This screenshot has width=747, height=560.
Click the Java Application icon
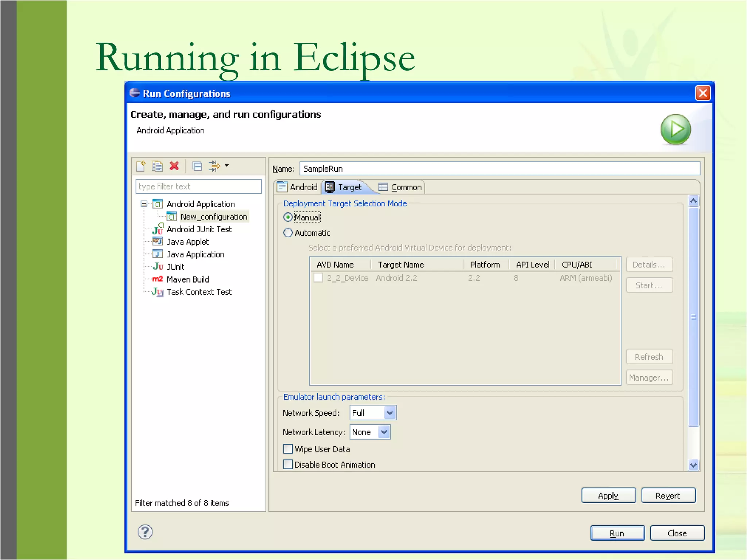click(158, 254)
